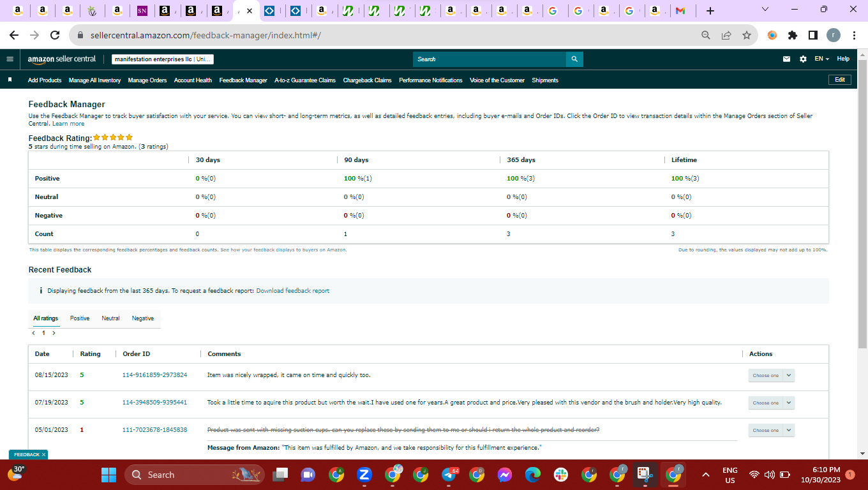
Task: Switch to the Negative ratings tab
Action: pos(143,318)
